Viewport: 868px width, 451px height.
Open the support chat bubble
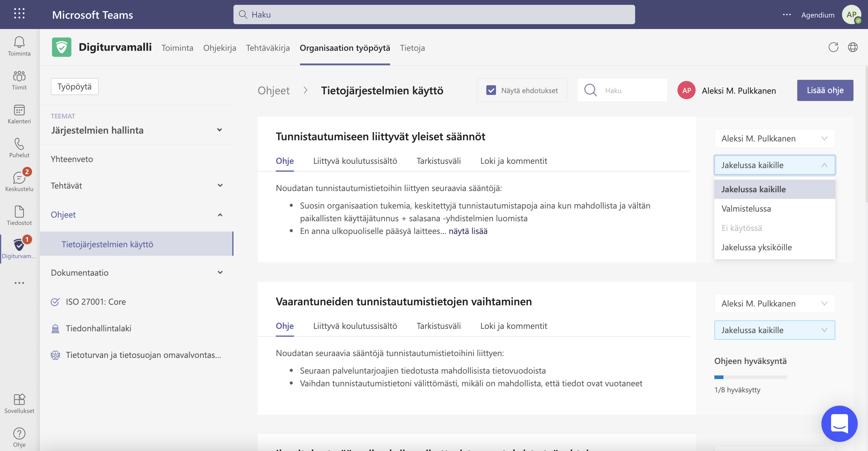pyautogui.click(x=839, y=423)
